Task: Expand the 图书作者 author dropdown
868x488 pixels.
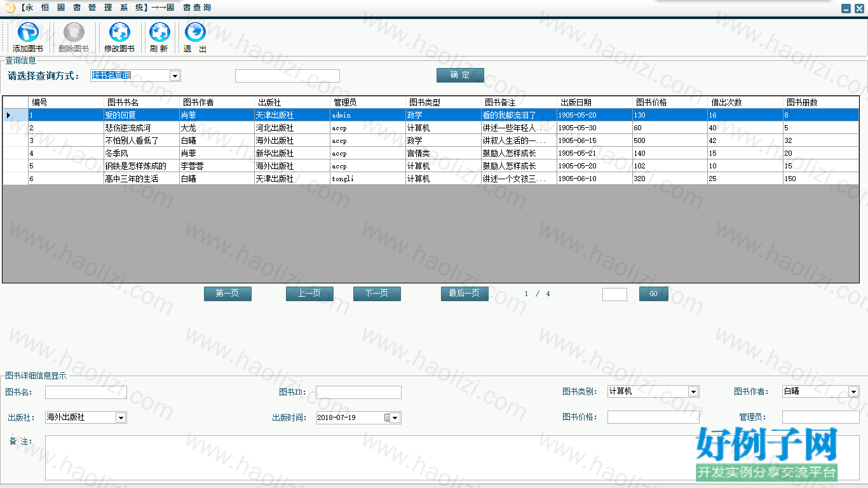Action: (853, 392)
